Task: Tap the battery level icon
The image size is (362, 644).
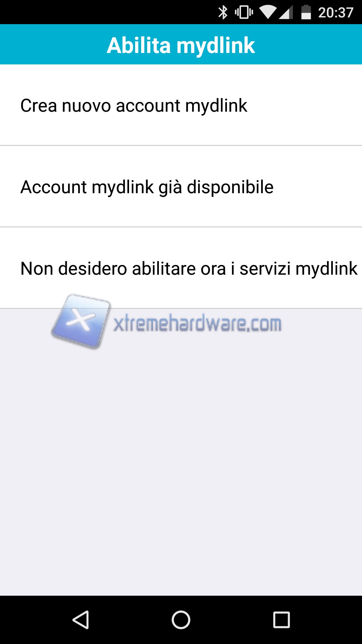Action: 306,12
